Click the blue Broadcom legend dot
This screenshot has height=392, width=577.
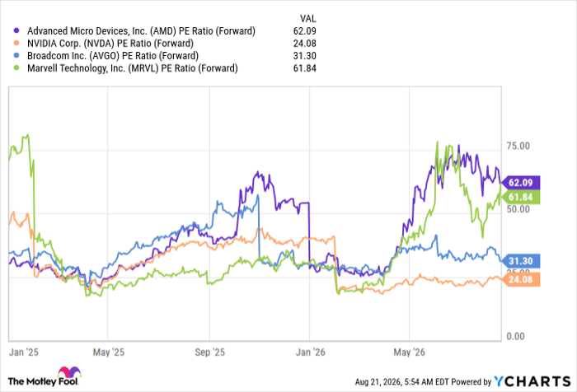click(16, 56)
